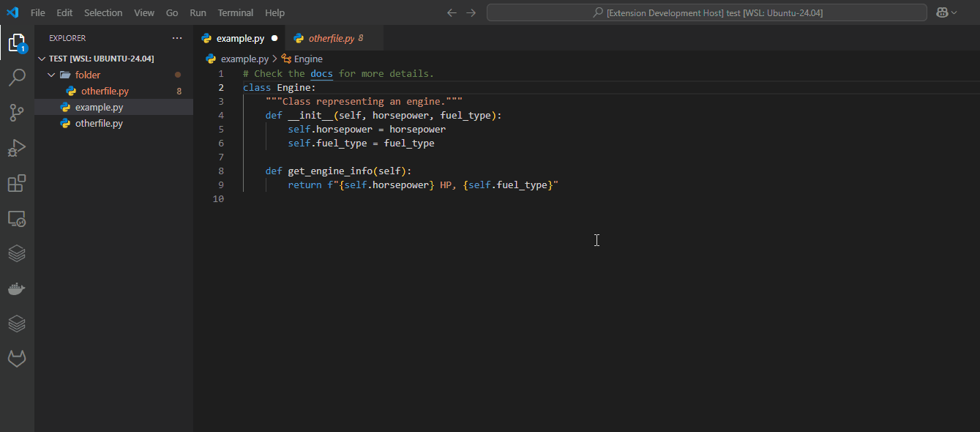The width and height of the screenshot is (980, 432).
Task: Open the Run and Debug view
Action: click(x=17, y=148)
